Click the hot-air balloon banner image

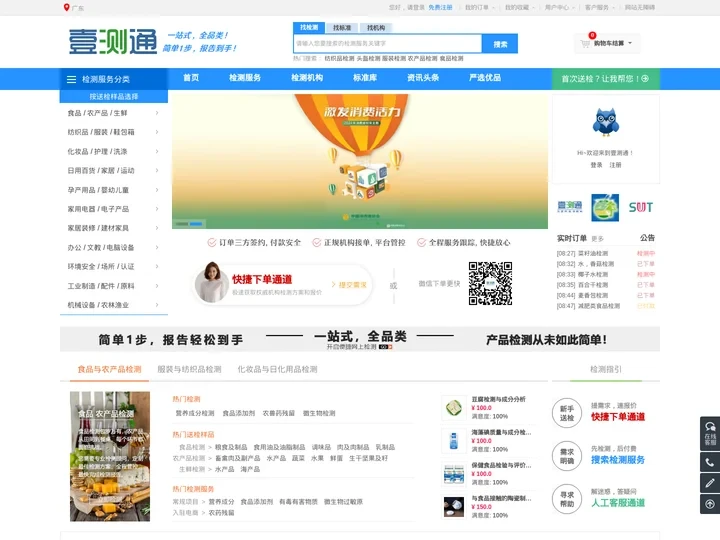pyautogui.click(x=360, y=161)
